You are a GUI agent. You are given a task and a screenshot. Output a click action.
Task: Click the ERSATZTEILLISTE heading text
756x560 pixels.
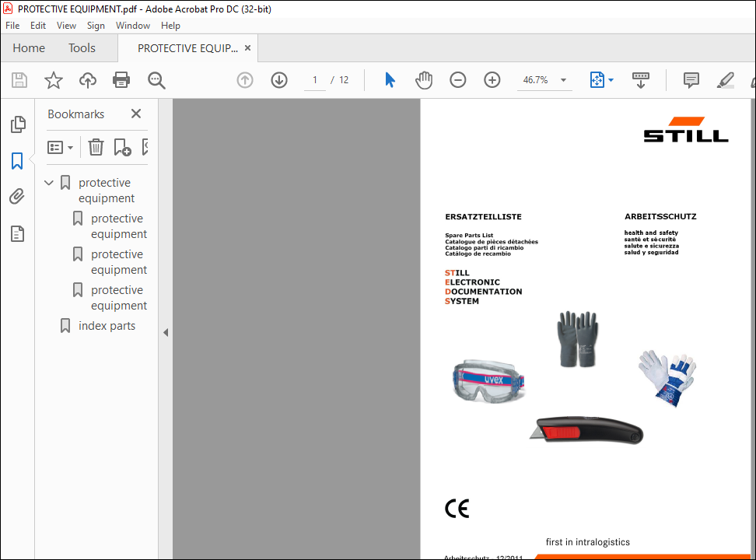pyautogui.click(x=483, y=216)
